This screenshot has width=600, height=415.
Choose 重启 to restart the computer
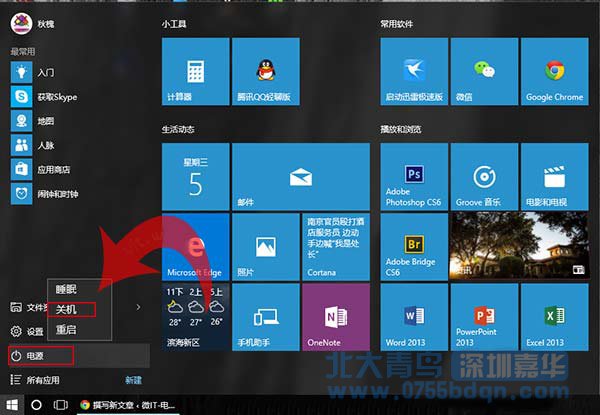coord(66,329)
